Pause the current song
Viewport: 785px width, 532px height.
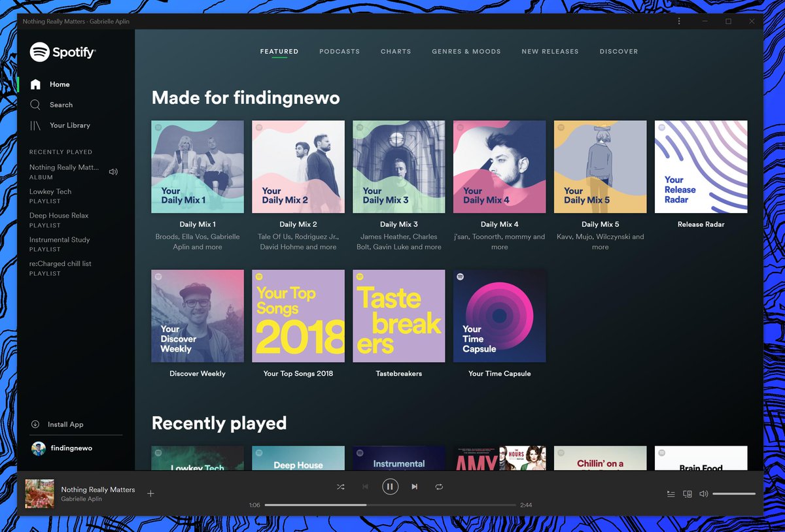390,486
